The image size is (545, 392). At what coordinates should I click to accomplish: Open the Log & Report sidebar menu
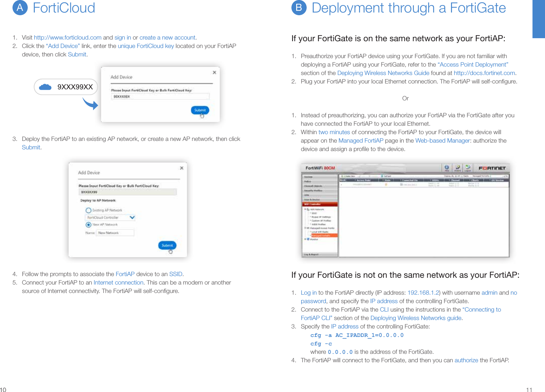[x=320, y=254]
